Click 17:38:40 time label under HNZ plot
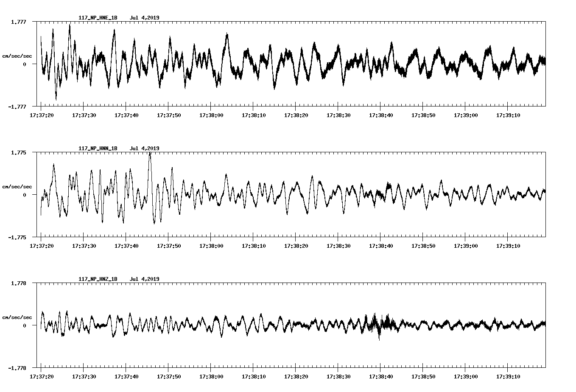576x392 pixels. pos(381,376)
